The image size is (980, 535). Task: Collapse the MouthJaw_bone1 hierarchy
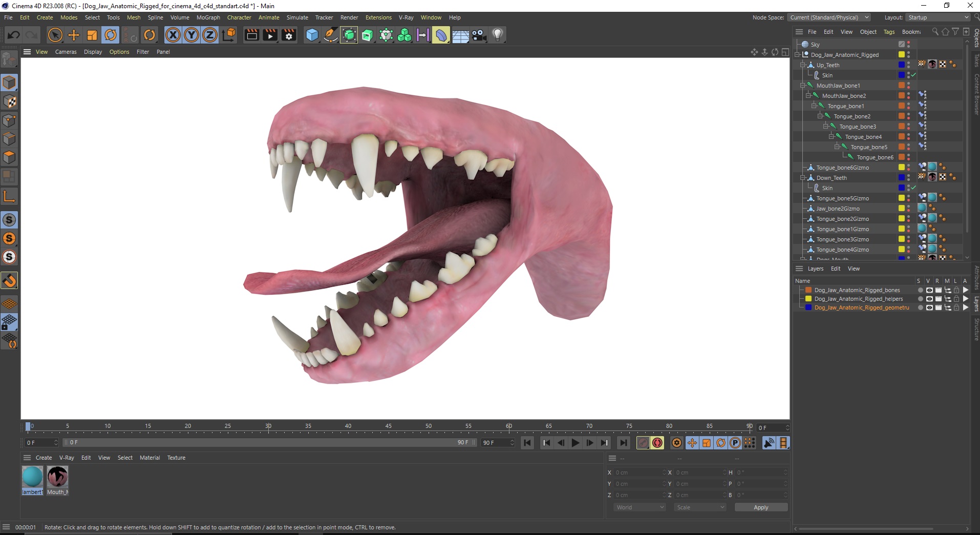point(803,86)
